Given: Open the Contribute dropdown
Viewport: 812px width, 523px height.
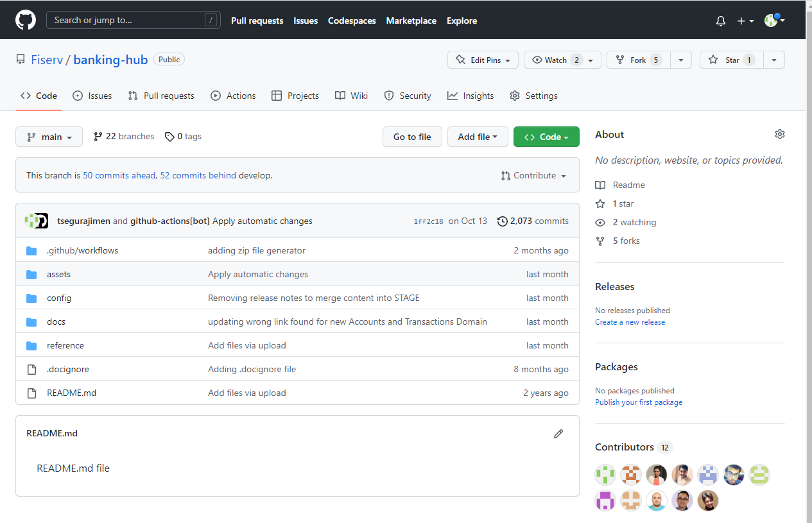Looking at the screenshot, I should (534, 175).
